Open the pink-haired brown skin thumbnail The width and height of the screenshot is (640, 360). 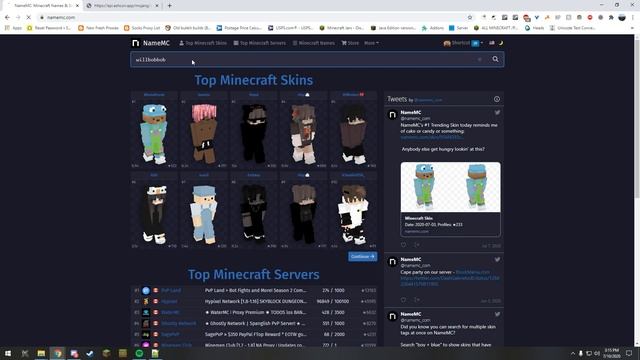click(x=204, y=133)
